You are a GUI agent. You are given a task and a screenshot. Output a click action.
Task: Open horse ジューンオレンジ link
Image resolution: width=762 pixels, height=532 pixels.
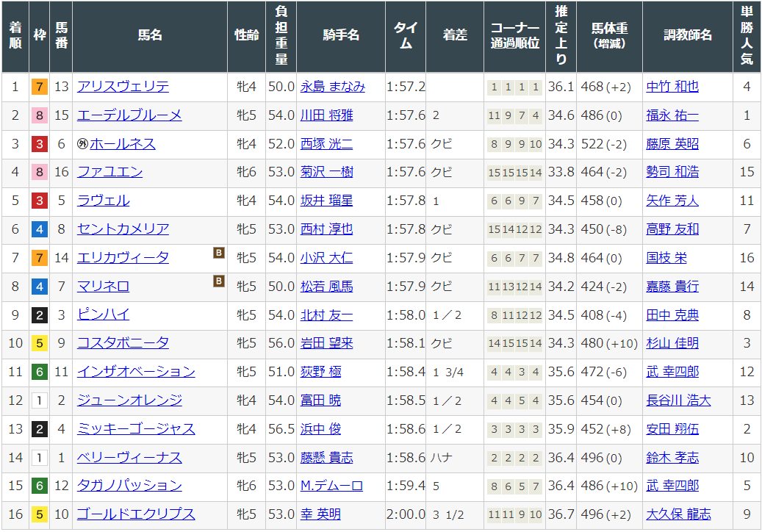pos(129,400)
